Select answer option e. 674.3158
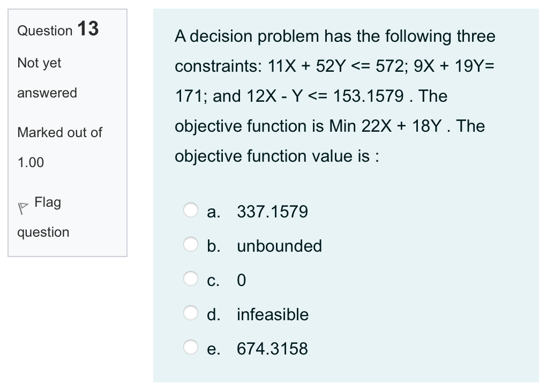This screenshot has height=392, width=554. pyautogui.click(x=191, y=348)
